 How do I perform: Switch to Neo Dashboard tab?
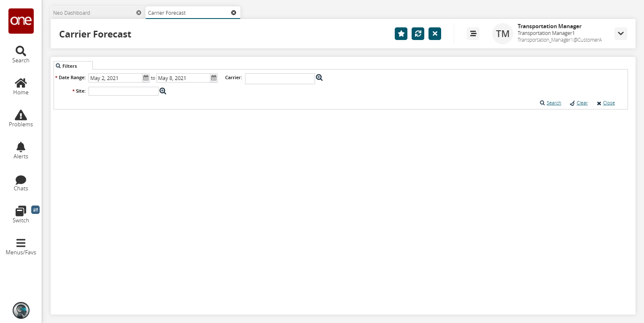pos(72,13)
